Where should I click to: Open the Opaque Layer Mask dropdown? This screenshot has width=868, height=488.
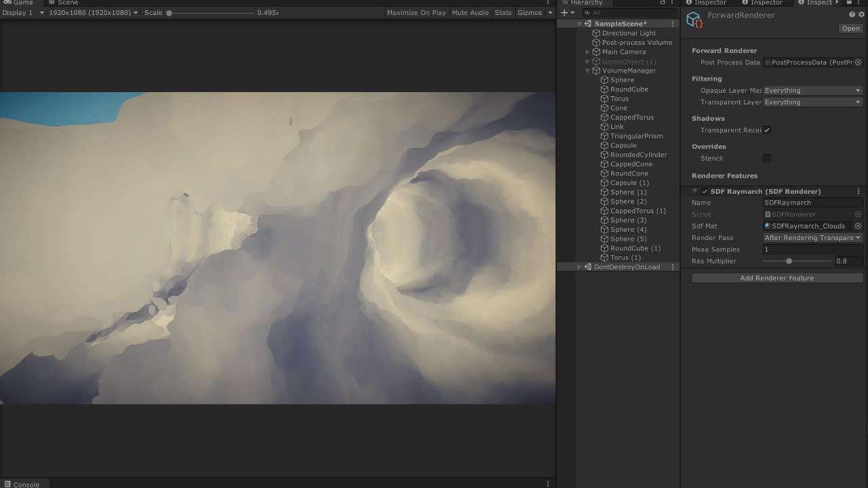[x=812, y=91]
